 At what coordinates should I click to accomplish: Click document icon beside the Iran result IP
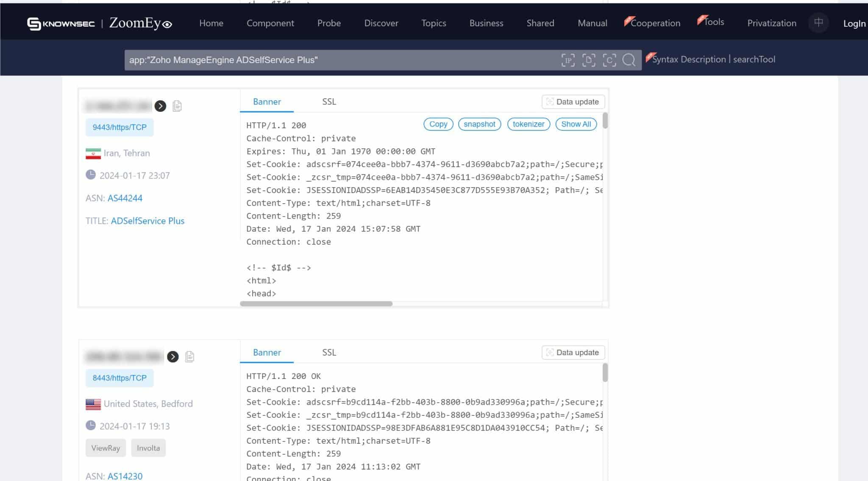pos(177,106)
